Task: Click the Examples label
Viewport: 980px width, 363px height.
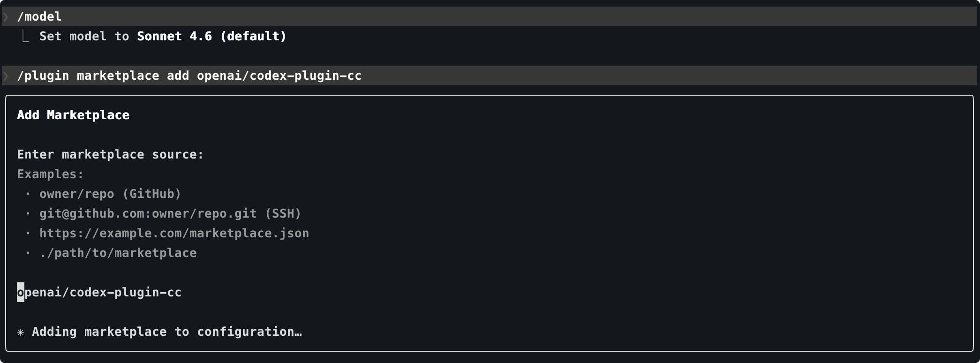Action: pyautogui.click(x=50, y=174)
